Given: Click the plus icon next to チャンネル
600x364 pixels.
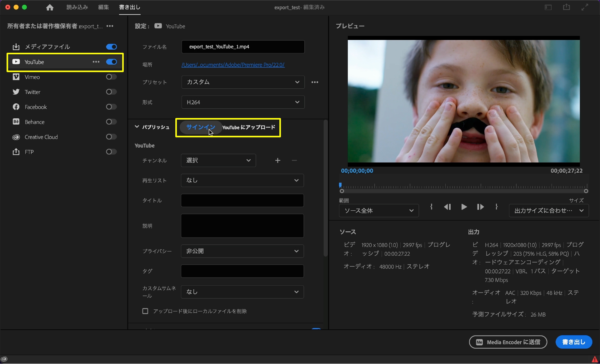Looking at the screenshot, I should 277,160.
